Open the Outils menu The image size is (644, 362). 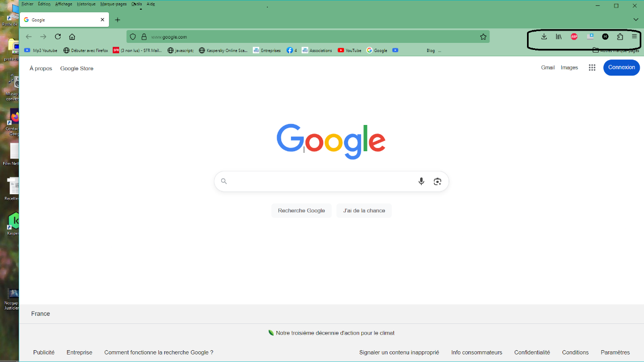(137, 4)
